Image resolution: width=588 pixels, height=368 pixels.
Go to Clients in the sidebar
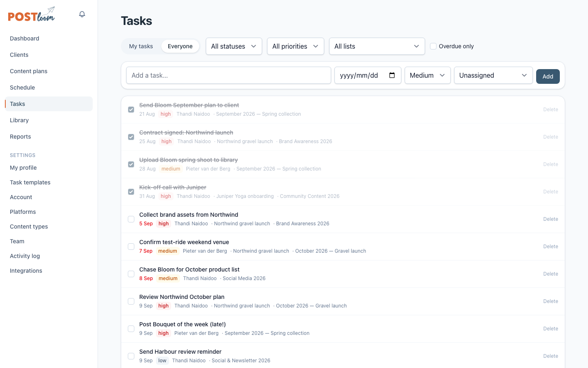coord(49,55)
